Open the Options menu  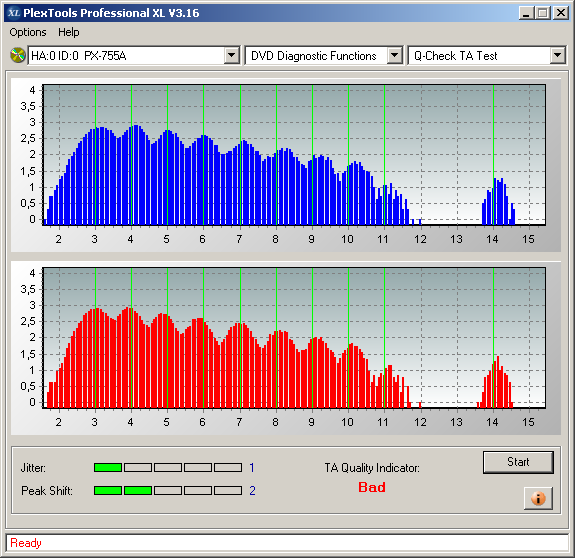point(28,32)
